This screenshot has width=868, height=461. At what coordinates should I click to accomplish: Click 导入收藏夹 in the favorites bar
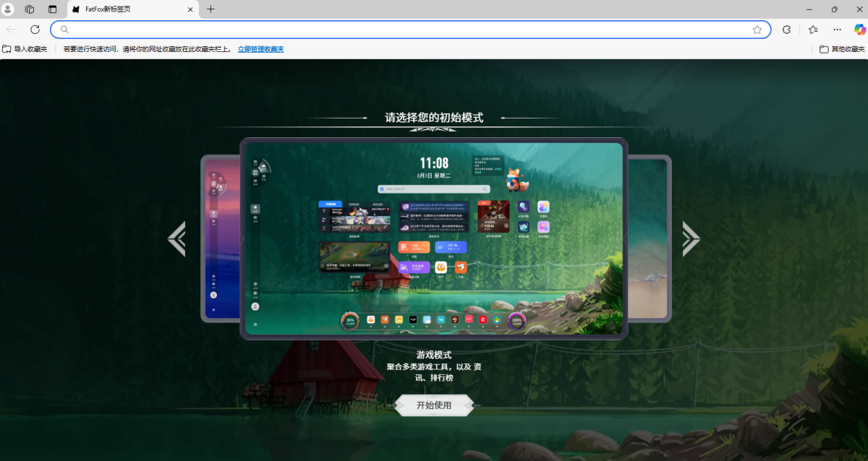25,49
